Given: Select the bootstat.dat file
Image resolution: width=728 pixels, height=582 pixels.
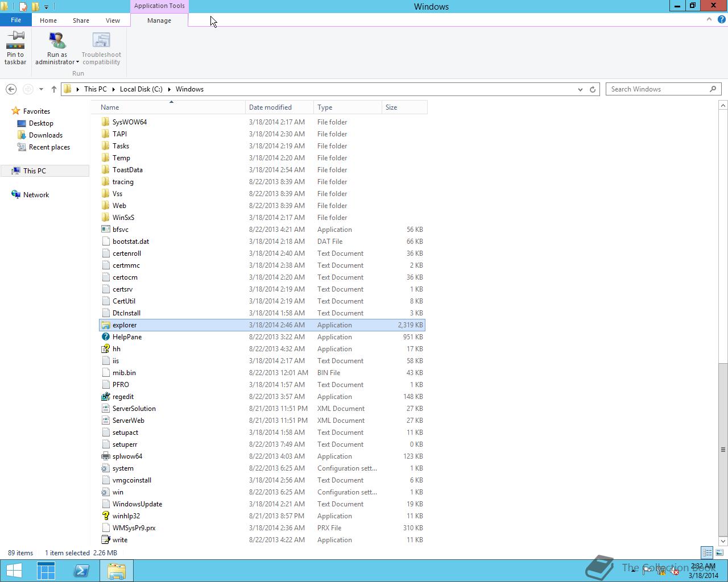Looking at the screenshot, I should click(131, 242).
